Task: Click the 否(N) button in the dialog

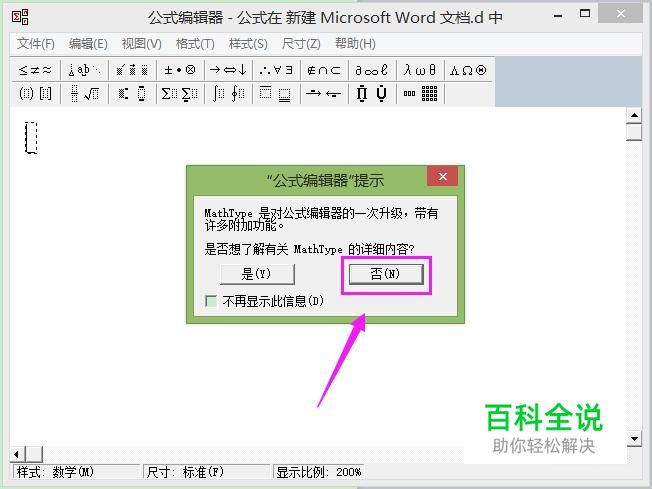Action: 386,274
